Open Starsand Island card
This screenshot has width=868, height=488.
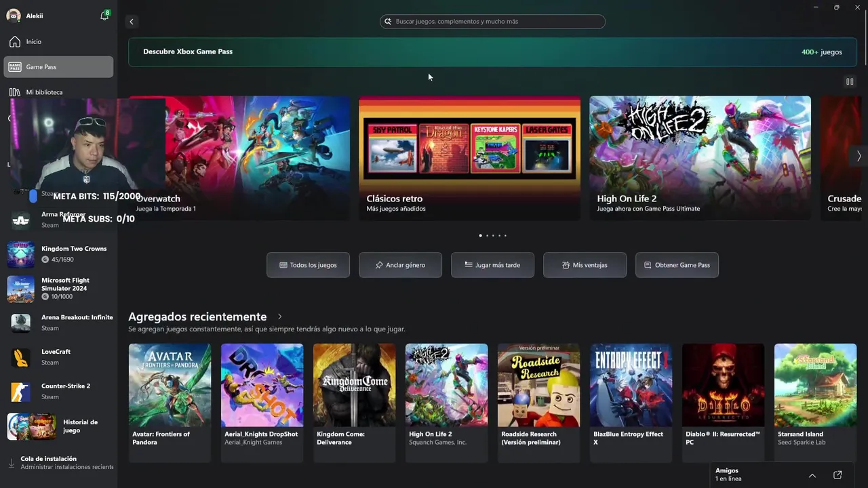pos(815,403)
